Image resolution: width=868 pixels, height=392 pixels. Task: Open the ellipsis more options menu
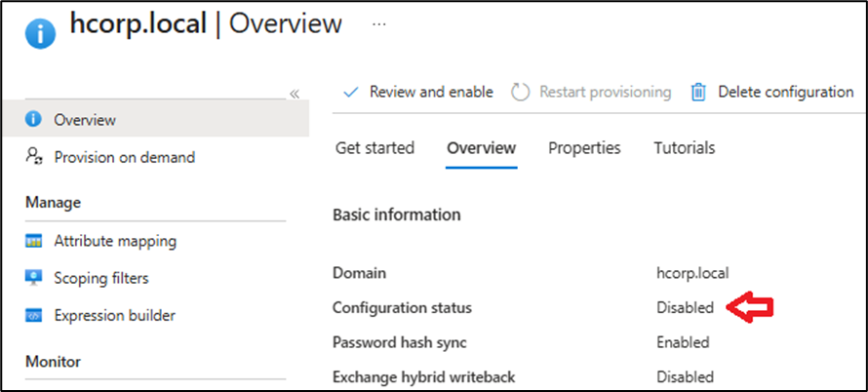click(379, 24)
